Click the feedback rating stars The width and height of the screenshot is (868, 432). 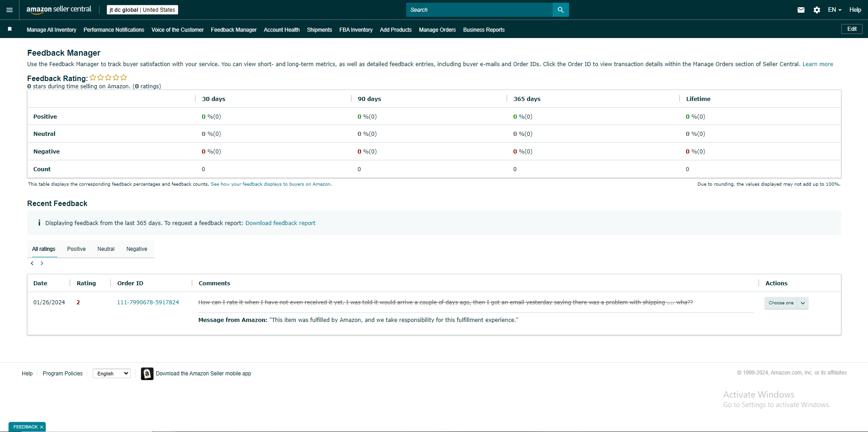click(x=108, y=77)
